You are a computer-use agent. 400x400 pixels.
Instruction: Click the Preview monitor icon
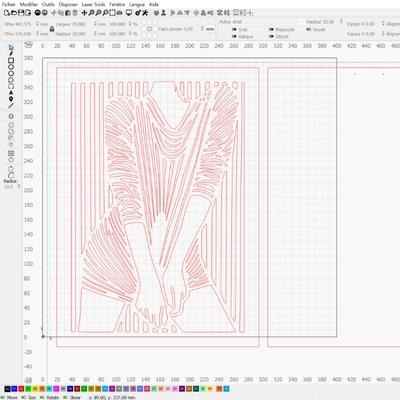[129, 13]
